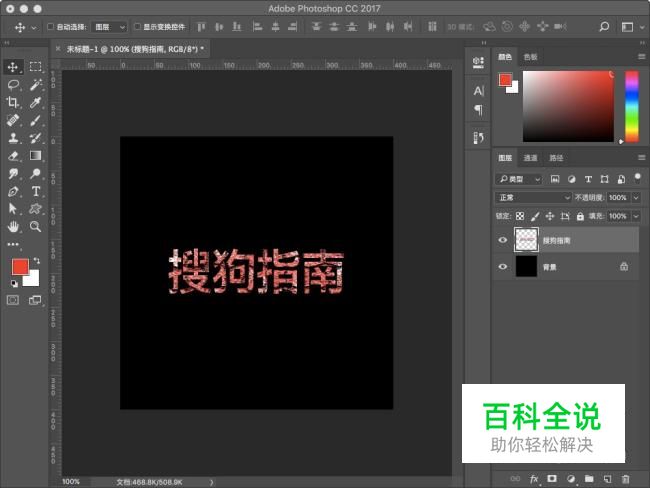This screenshot has height=488, width=650.
Task: Open the Search magnifier in options bar
Action: pyautogui.click(x=604, y=27)
